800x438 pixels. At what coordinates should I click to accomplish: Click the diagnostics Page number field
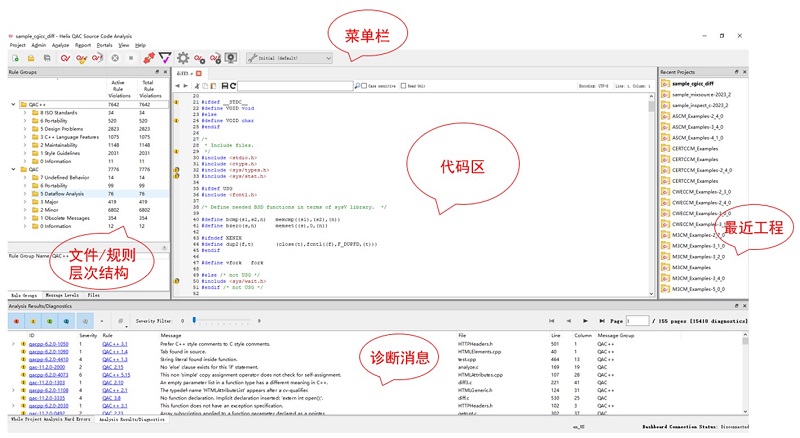tap(637, 321)
